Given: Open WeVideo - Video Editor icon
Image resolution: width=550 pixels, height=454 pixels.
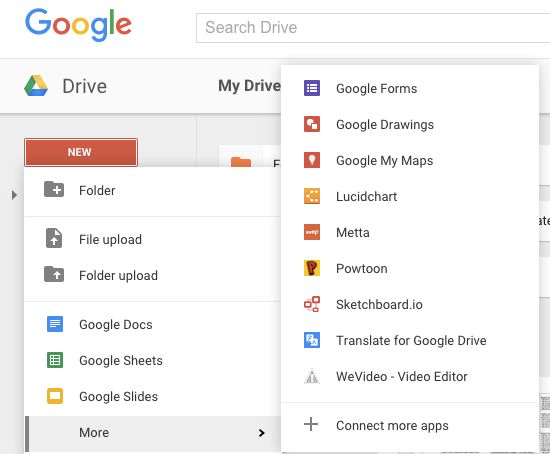Looking at the screenshot, I should click(x=311, y=376).
